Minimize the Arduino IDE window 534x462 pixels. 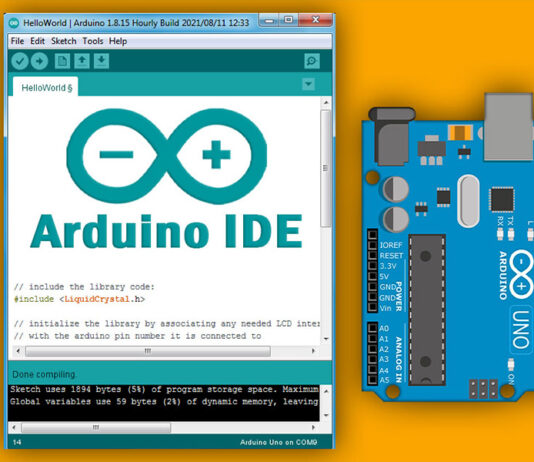(269, 20)
